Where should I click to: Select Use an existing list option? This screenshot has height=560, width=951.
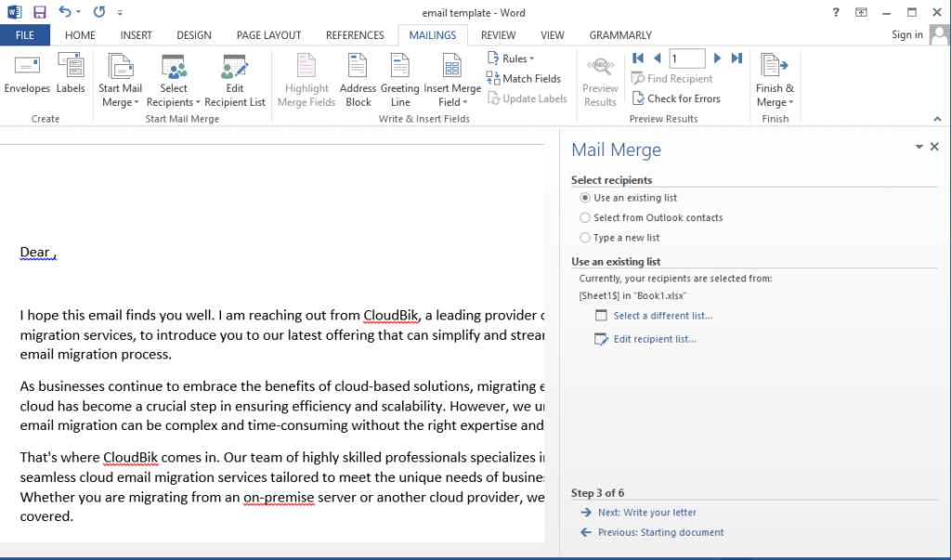click(585, 198)
